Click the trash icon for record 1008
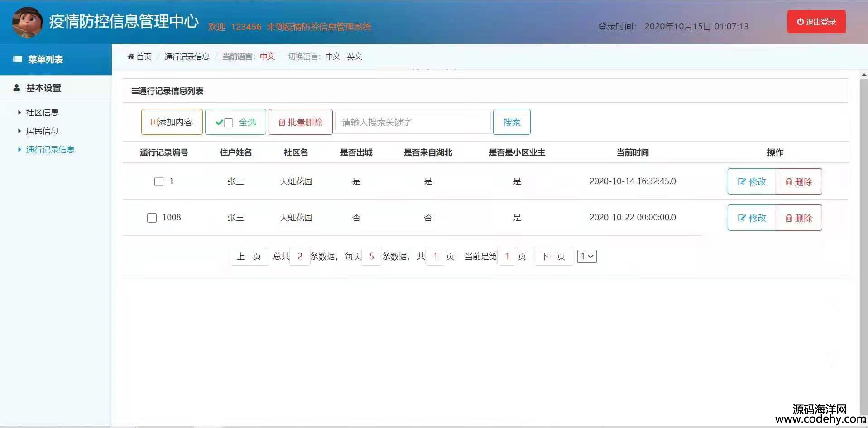The height and width of the screenshot is (428, 868). pos(789,218)
